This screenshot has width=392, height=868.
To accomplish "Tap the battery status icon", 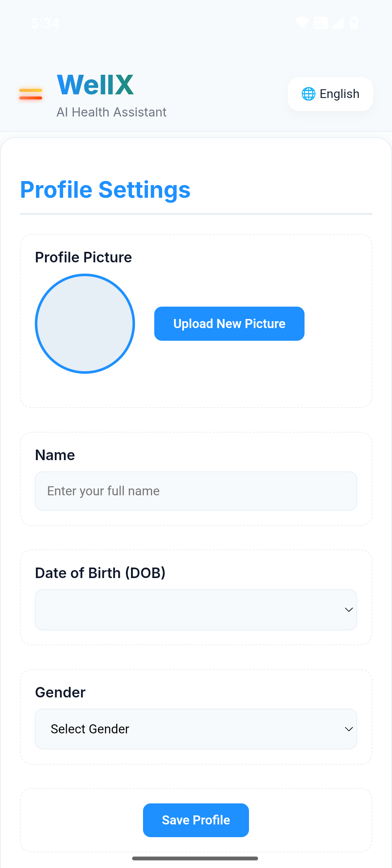I will tap(354, 23).
